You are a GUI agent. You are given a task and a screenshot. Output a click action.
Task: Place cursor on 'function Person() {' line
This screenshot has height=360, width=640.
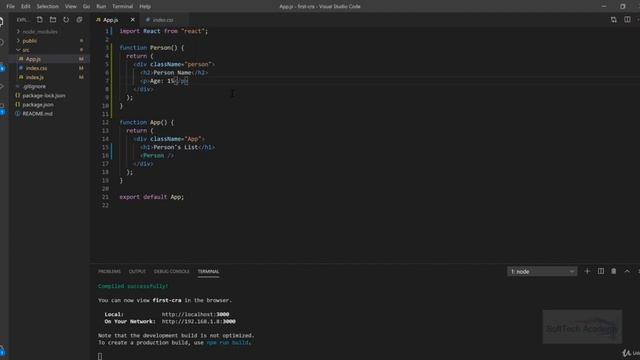click(x=151, y=48)
